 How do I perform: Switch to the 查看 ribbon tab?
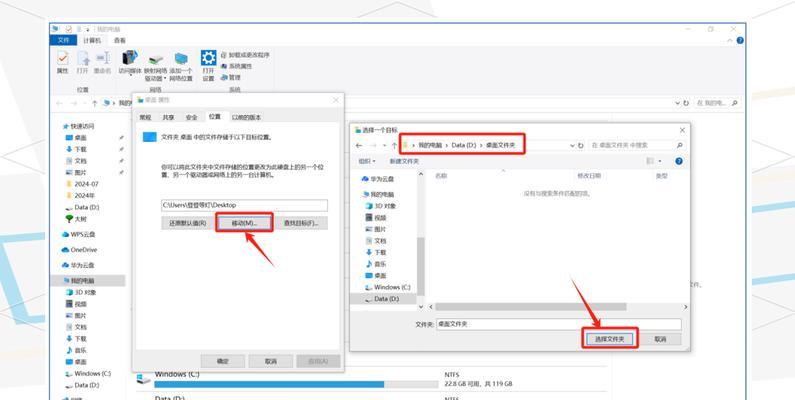(x=120, y=40)
